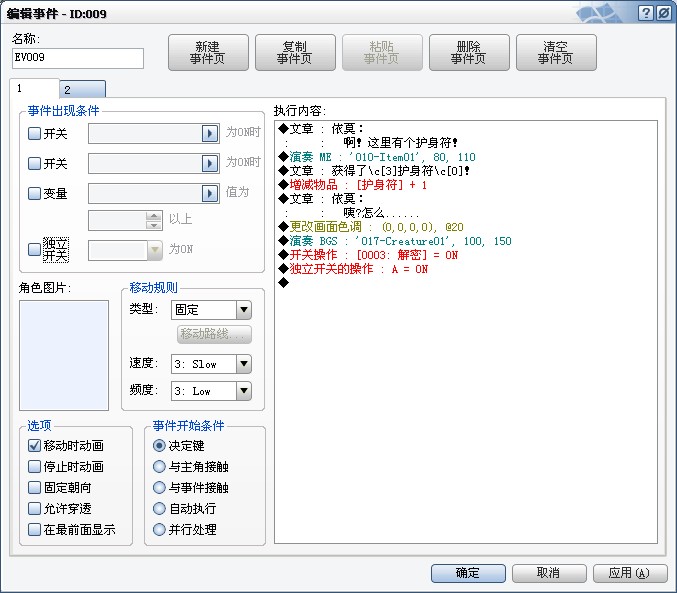Switch to event page tab 2

pos(82,89)
